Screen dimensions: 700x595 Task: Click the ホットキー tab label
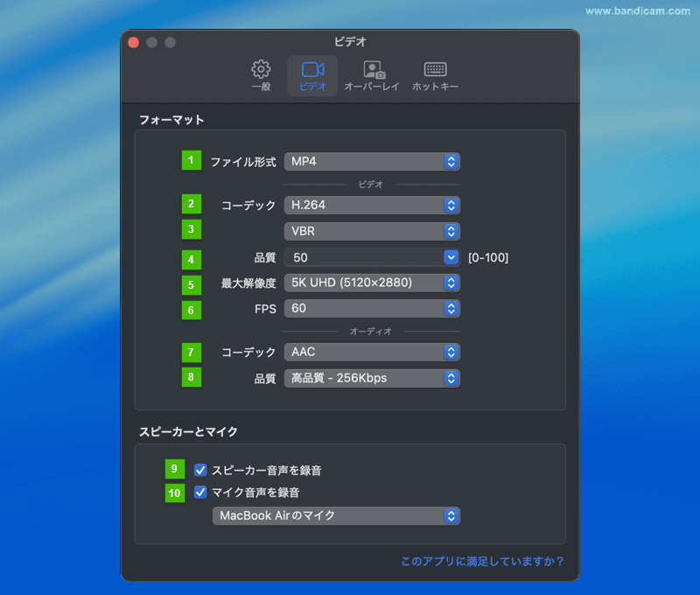point(435,87)
